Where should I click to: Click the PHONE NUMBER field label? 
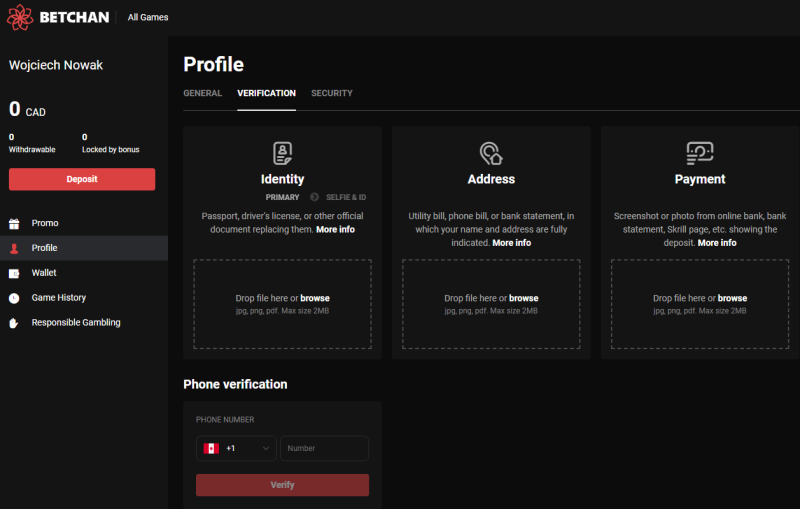click(225, 420)
